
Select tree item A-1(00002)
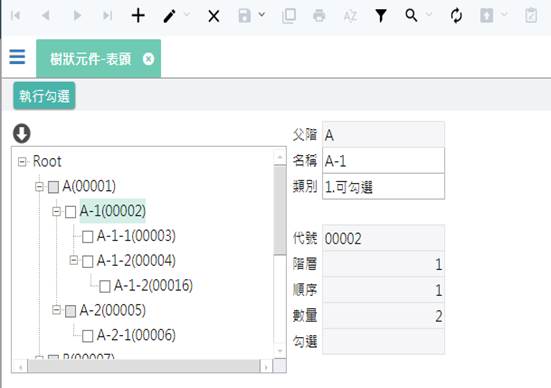pos(112,211)
